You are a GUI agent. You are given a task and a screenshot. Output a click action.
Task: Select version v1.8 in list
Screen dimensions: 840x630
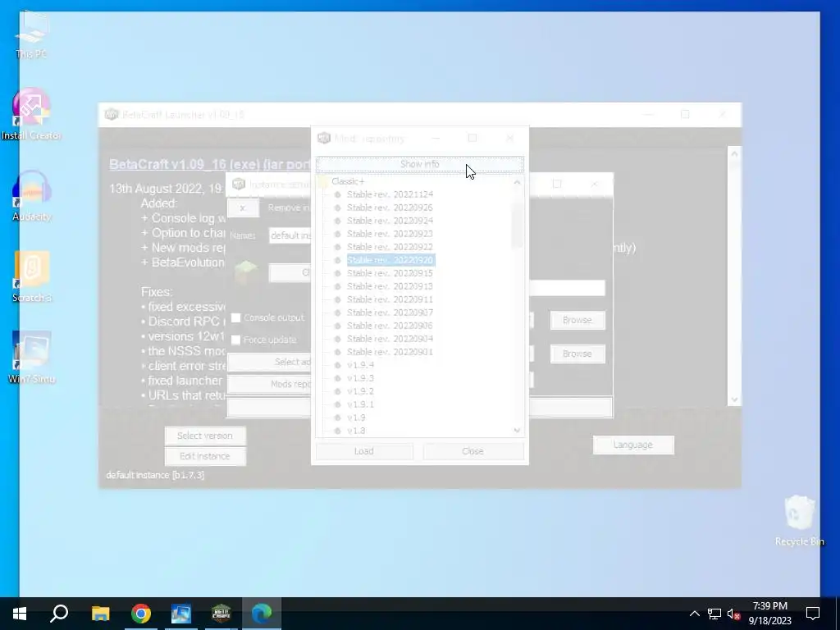[356, 431]
